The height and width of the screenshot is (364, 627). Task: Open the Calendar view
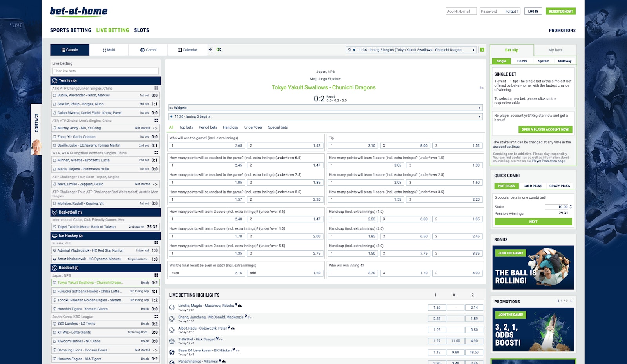point(187,50)
